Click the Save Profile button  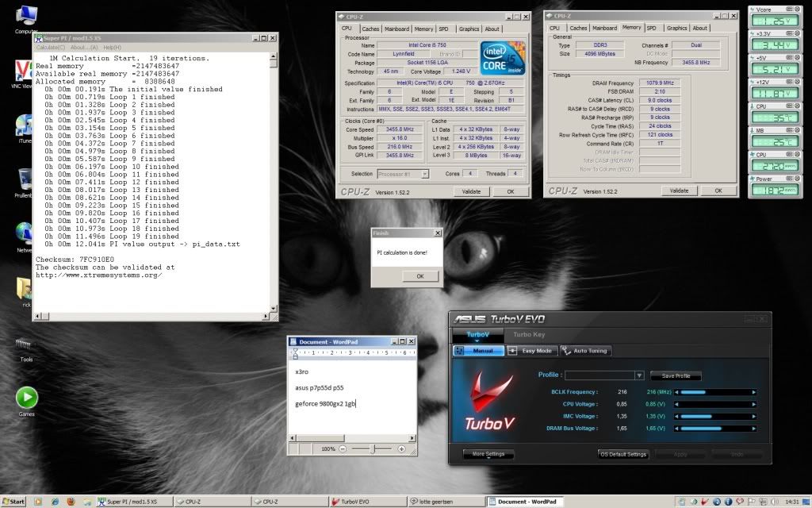tap(676, 375)
